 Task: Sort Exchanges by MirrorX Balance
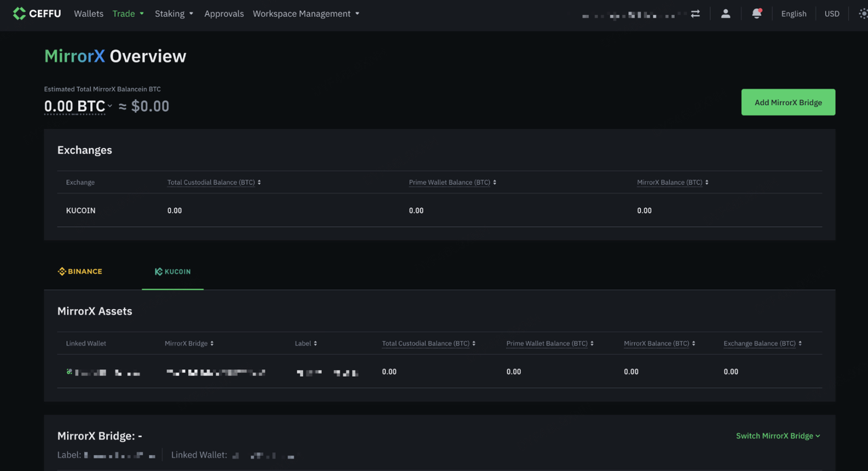click(x=707, y=182)
